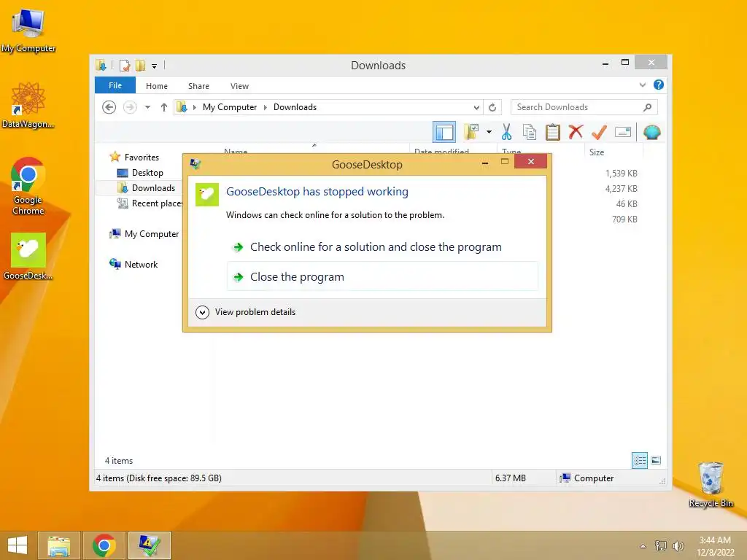The height and width of the screenshot is (560, 747).
Task: Click the Cut scissors icon
Action: tap(506, 132)
